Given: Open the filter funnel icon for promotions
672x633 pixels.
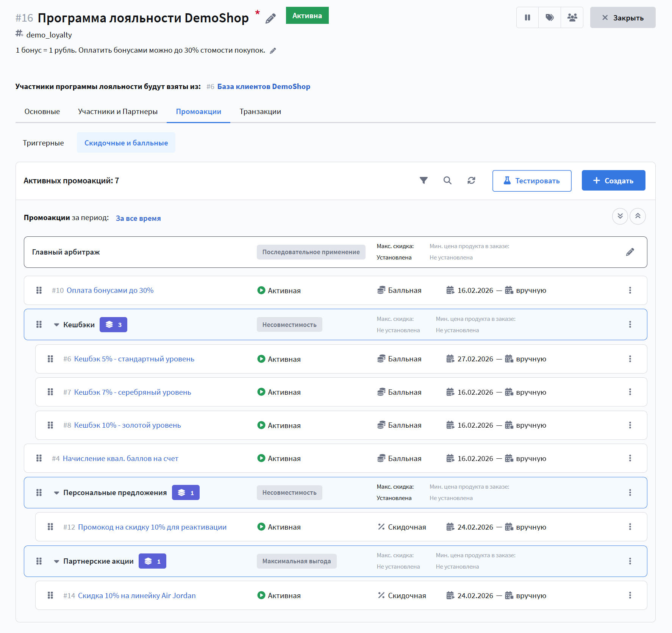Looking at the screenshot, I should 424,180.
